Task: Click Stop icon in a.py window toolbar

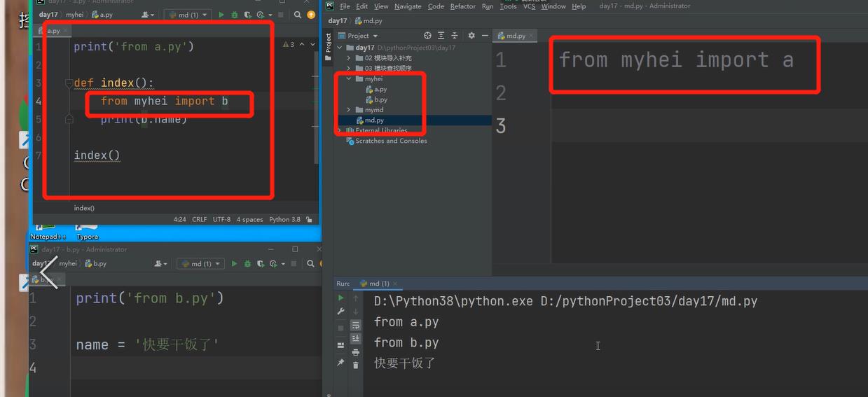Action: point(281,15)
